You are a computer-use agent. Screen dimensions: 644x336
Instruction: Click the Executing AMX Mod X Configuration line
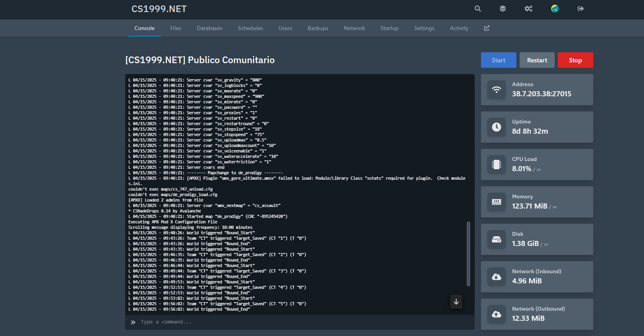tap(173, 222)
